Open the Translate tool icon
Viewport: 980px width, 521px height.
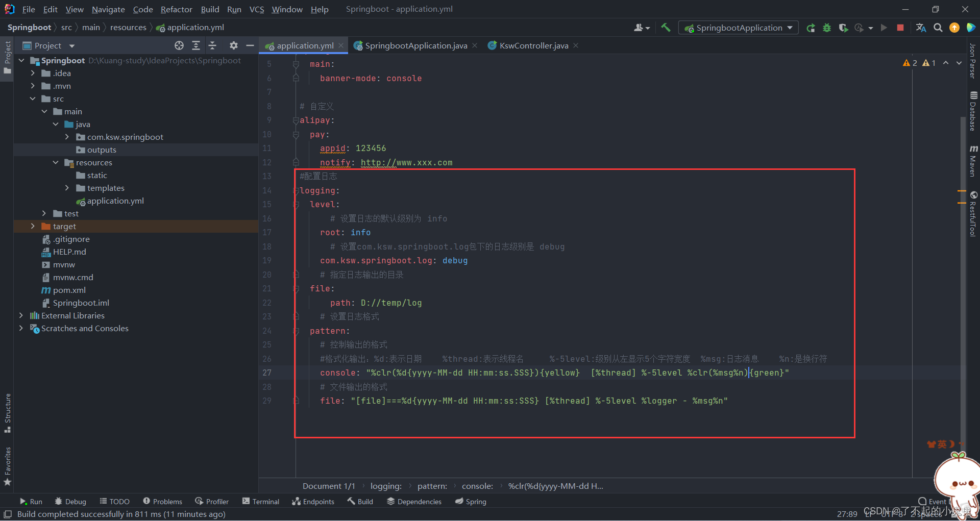tap(921, 28)
